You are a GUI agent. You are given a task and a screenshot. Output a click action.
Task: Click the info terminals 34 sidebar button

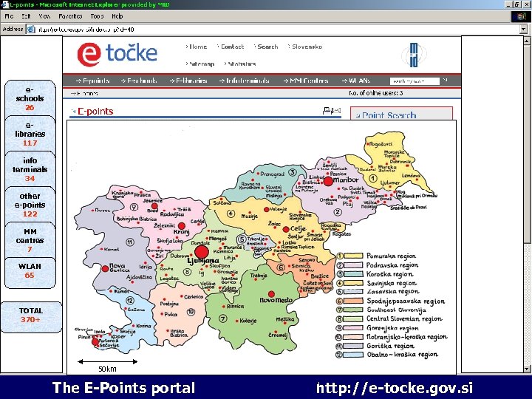pyautogui.click(x=30, y=170)
